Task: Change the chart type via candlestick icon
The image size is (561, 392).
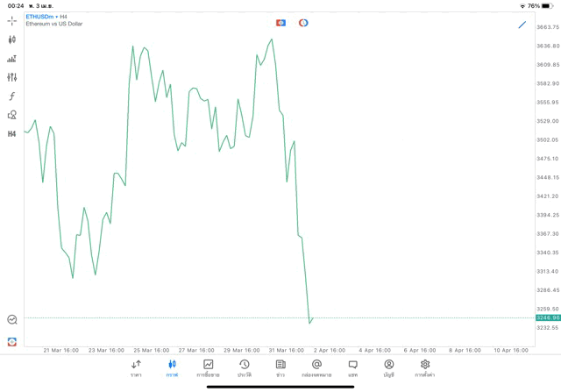Action: click(11, 39)
